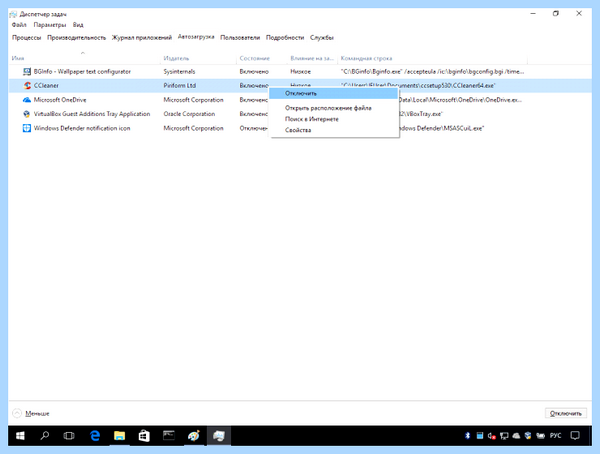Switch to the Подробности tab
This screenshot has height=454, width=600.
pyautogui.click(x=285, y=38)
